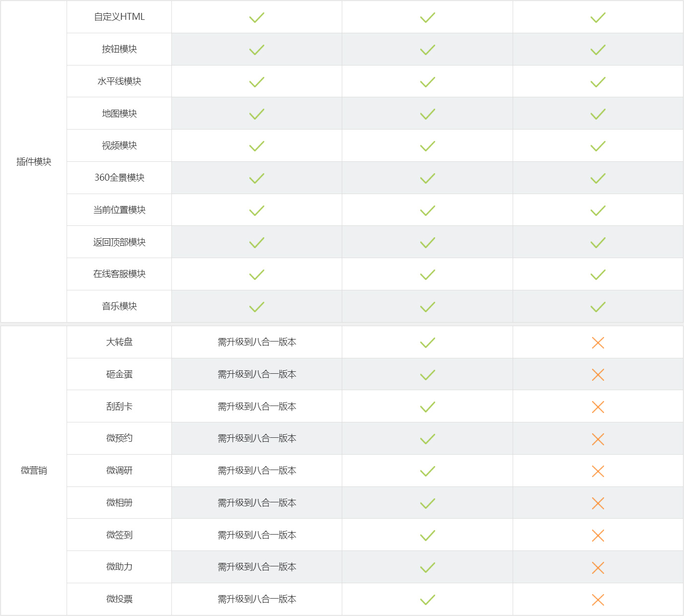Viewport: 684px width, 616px height.
Task: Click 需升级到八合一版本 text in 微预约 row
Action: (x=257, y=438)
